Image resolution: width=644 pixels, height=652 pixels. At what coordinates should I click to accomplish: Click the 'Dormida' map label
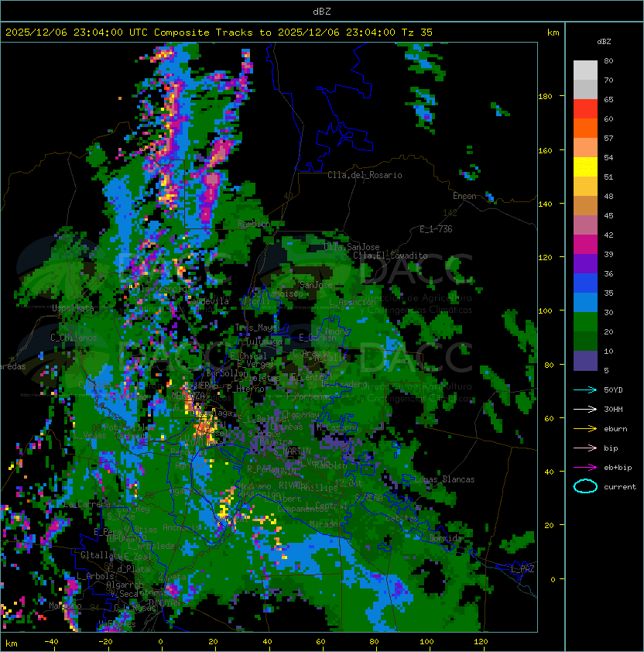point(445,538)
